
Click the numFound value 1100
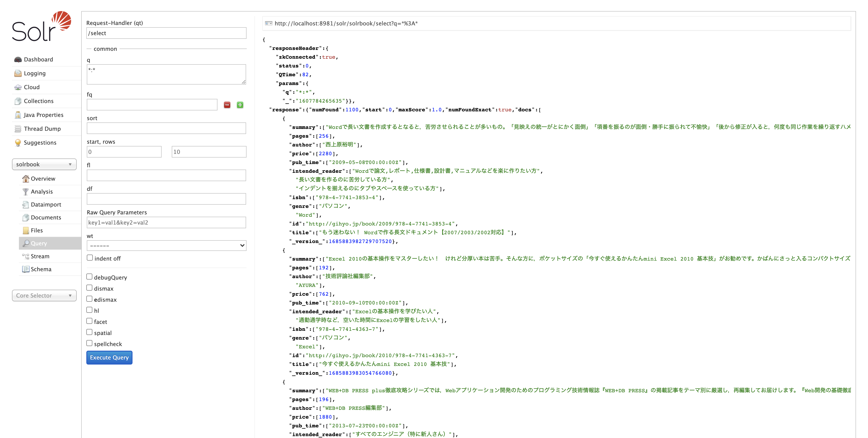[x=352, y=109]
